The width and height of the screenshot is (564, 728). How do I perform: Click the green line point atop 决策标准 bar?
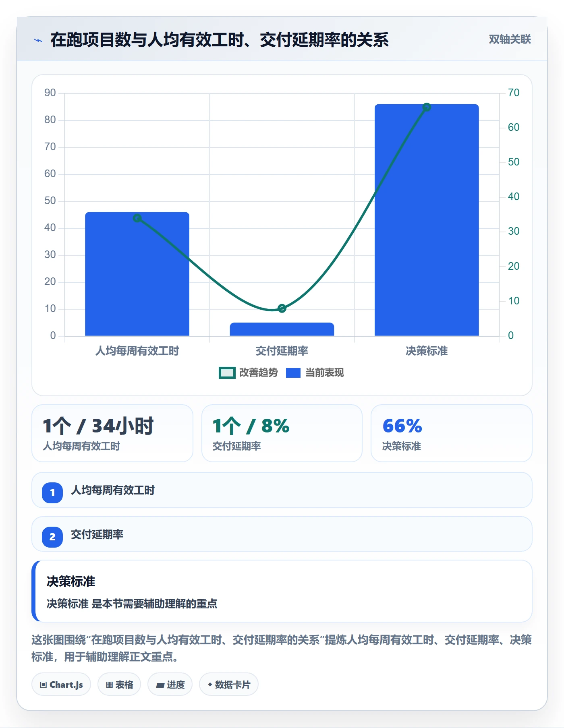click(427, 107)
